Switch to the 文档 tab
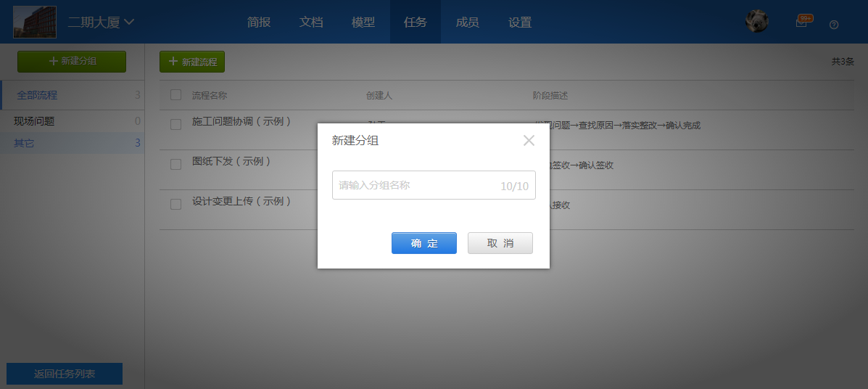 (x=311, y=22)
